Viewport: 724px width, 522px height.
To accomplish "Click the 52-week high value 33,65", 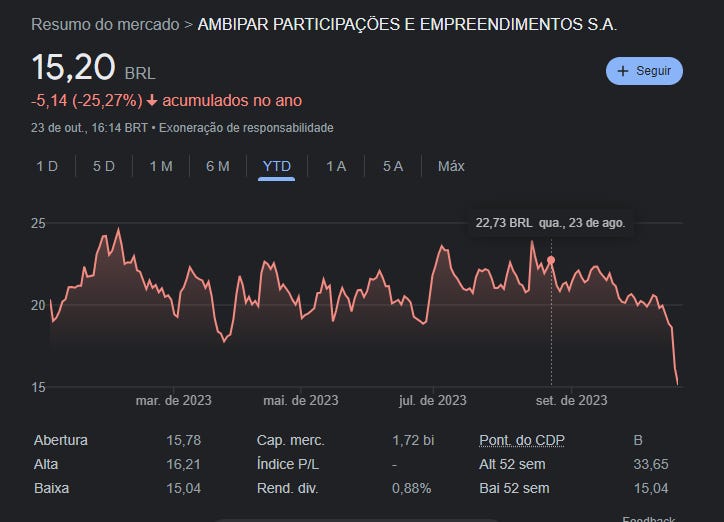I will (651, 464).
